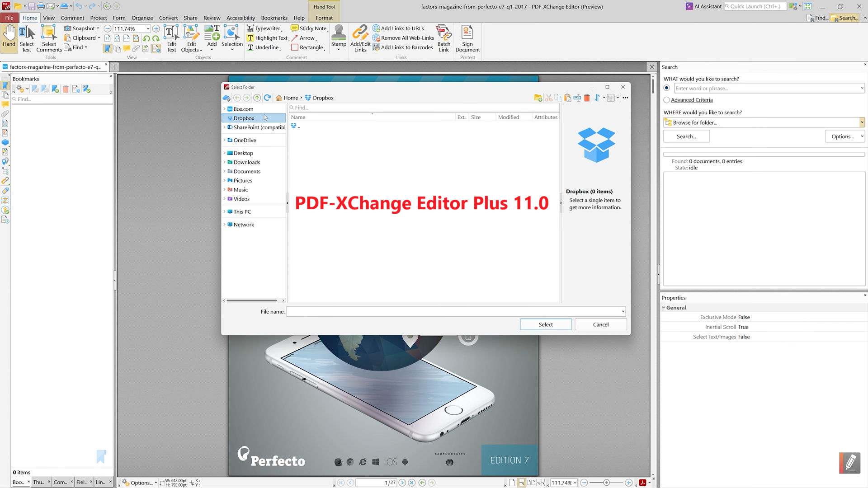The image size is (868, 488).
Task: Choose the Underline tool
Action: [x=264, y=47]
